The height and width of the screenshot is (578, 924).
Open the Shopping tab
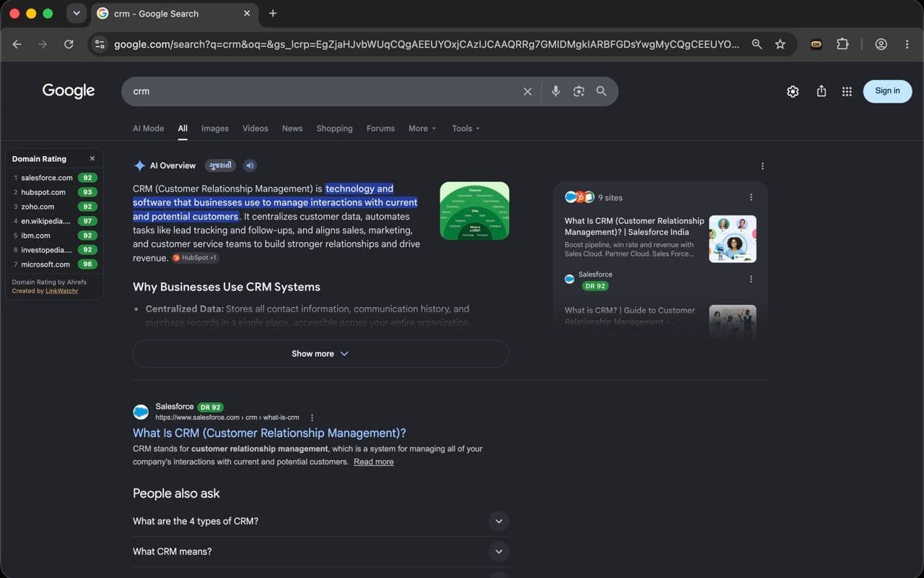tap(334, 129)
